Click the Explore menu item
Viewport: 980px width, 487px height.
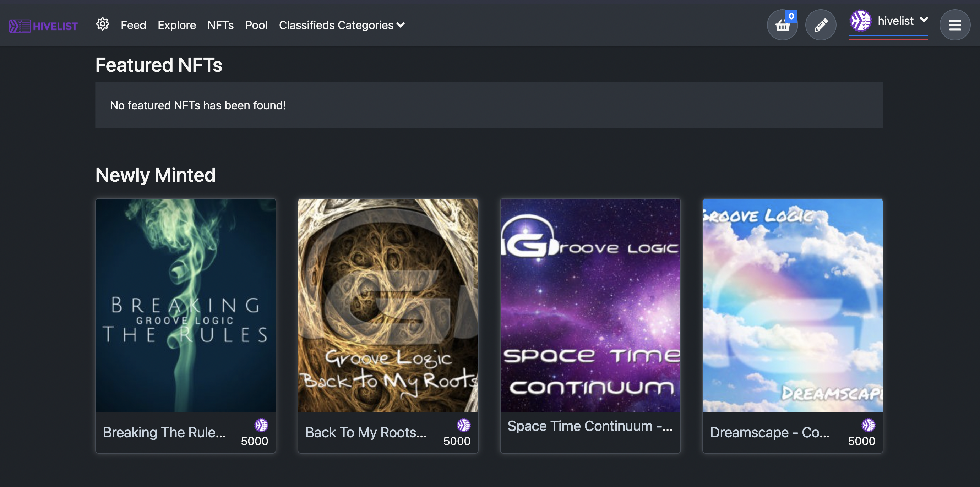pos(177,25)
